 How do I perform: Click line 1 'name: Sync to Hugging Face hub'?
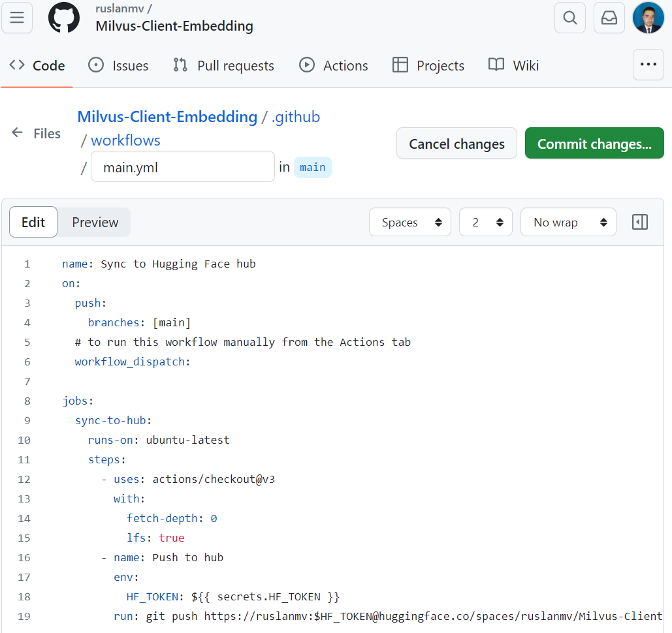point(159,264)
